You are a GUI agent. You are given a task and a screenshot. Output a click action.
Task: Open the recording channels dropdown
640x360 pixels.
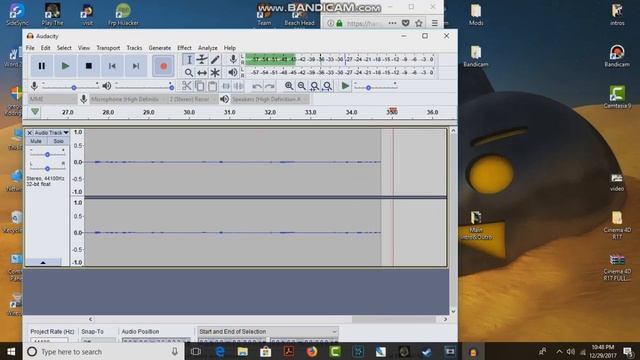[x=192, y=99]
